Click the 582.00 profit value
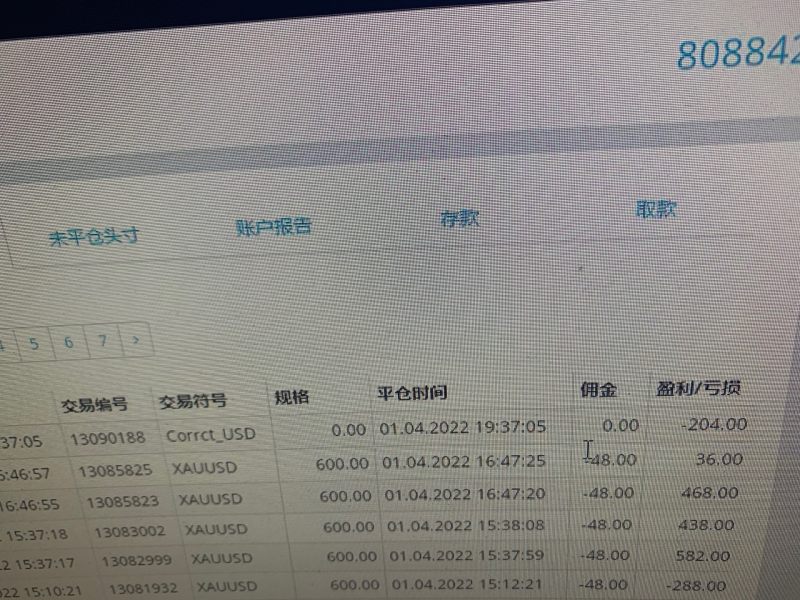 pos(703,556)
